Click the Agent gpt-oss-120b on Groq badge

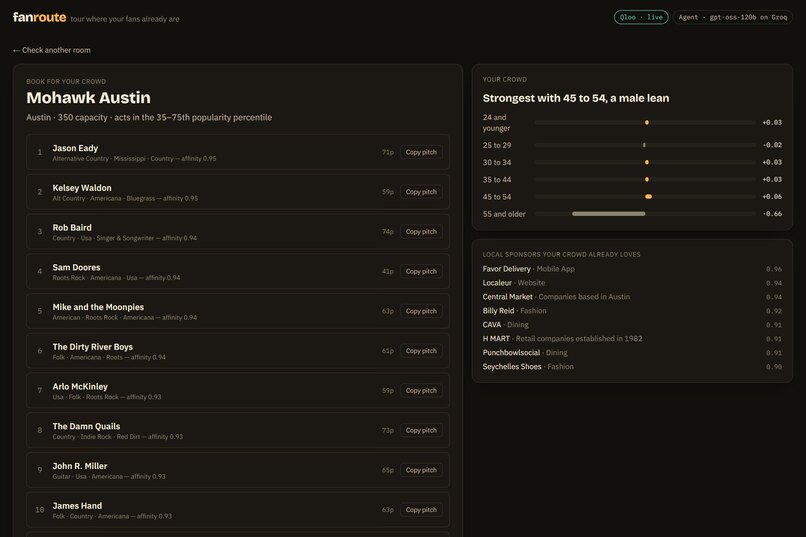732,17
